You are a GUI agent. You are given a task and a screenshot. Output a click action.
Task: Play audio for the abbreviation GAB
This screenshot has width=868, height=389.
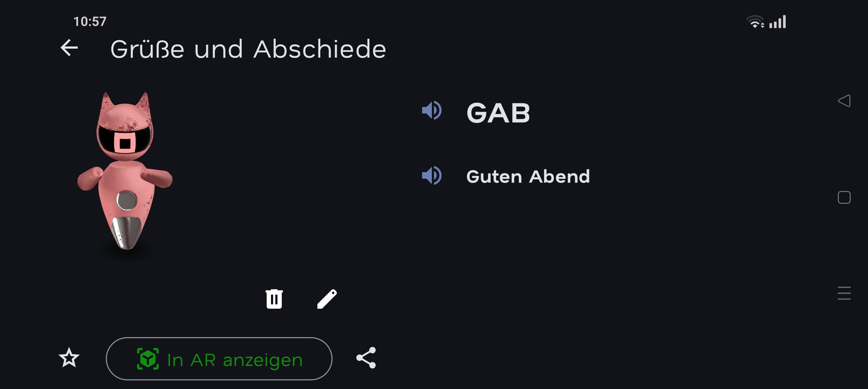click(431, 111)
